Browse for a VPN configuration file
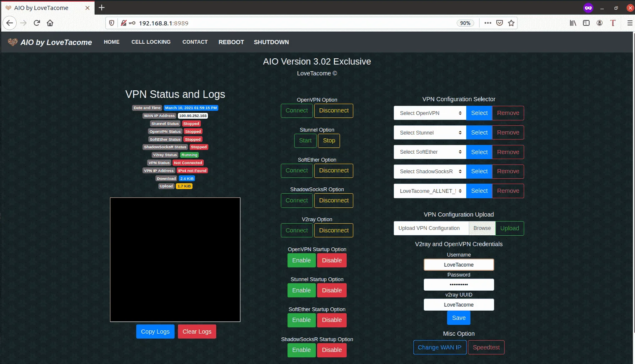The image size is (635, 364). tap(482, 228)
